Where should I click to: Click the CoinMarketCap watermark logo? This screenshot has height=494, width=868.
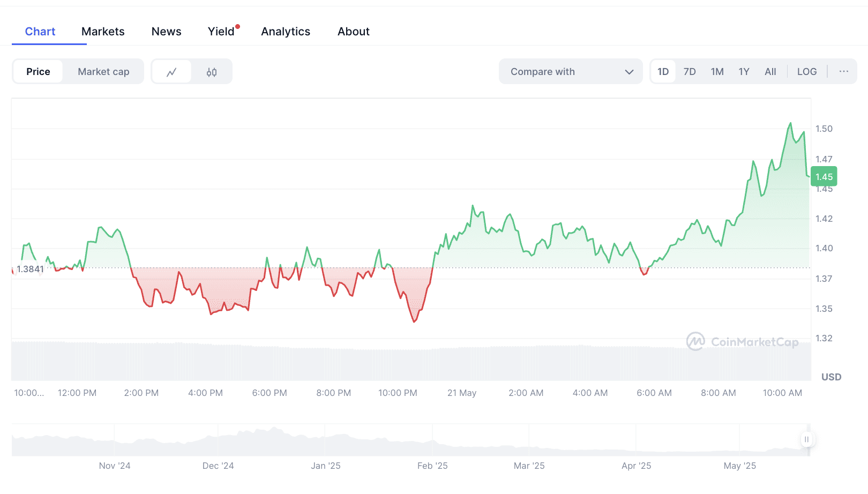click(743, 341)
